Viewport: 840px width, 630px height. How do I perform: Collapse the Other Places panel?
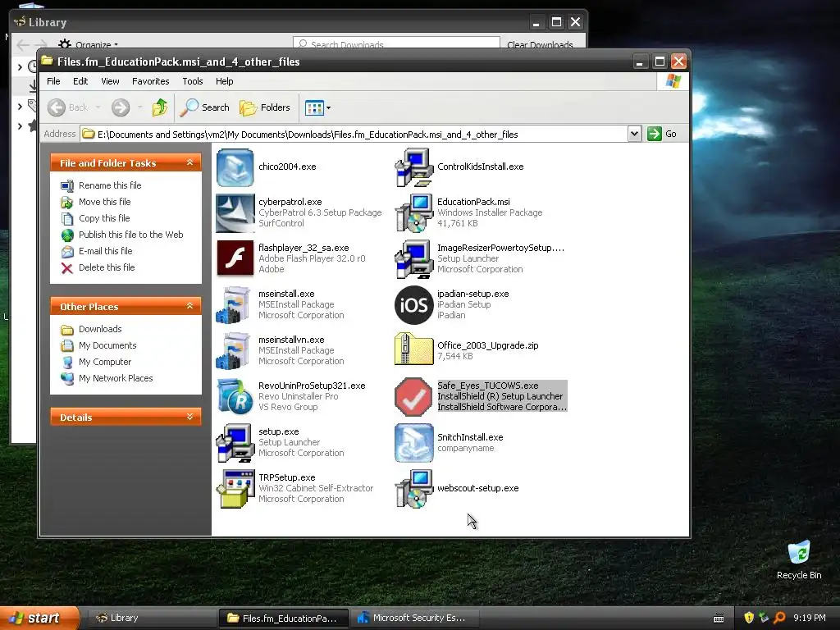189,306
